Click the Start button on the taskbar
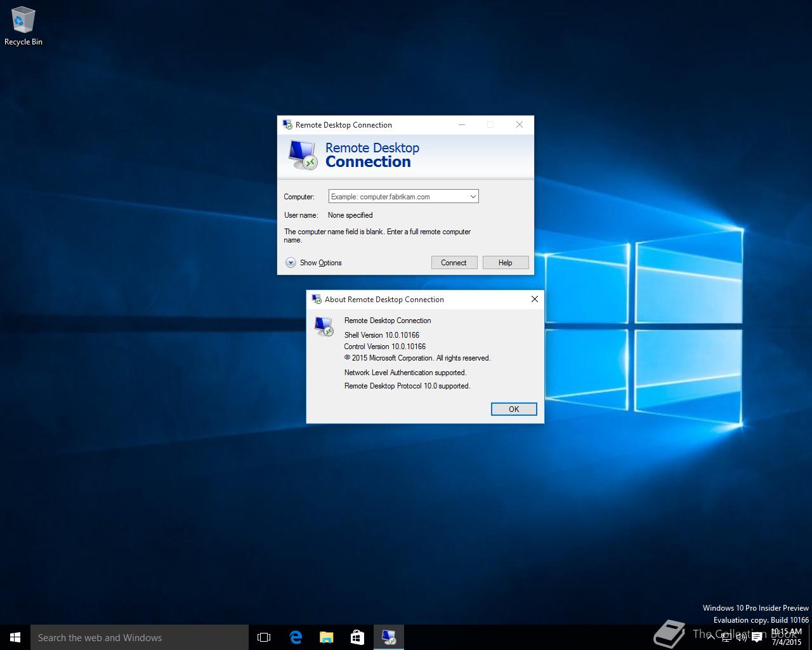This screenshot has height=650, width=812. point(15,637)
